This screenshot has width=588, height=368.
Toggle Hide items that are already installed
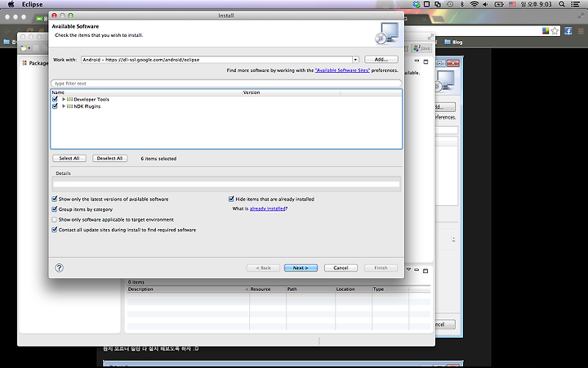coord(231,199)
